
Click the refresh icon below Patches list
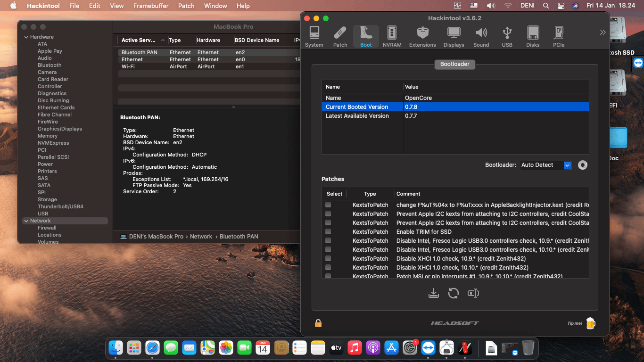pyautogui.click(x=454, y=293)
